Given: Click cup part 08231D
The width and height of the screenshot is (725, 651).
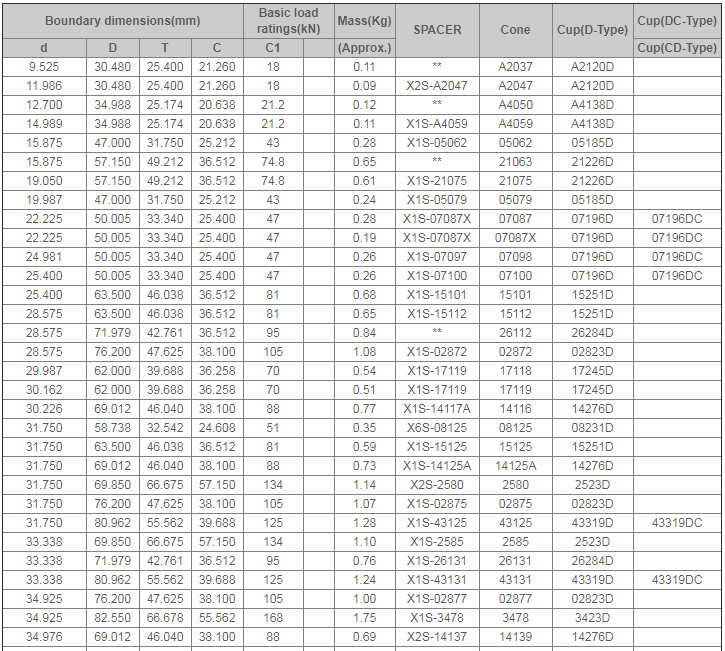Looking at the screenshot, I should pos(592,428).
